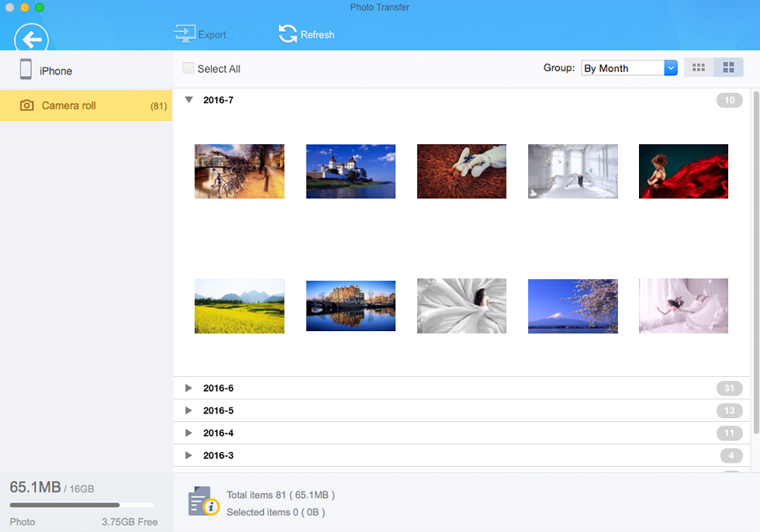The width and height of the screenshot is (760, 532).
Task: Click the Camera roll camera icon
Action: [x=26, y=105]
